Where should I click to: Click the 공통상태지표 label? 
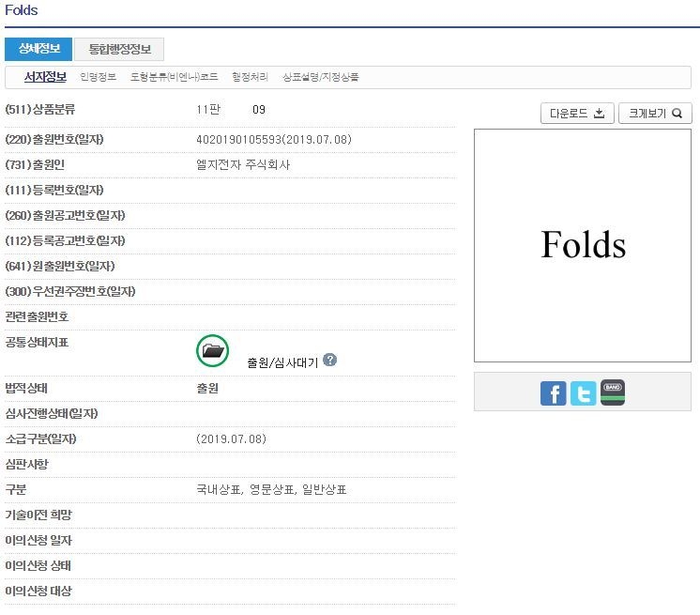pyautogui.click(x=37, y=342)
